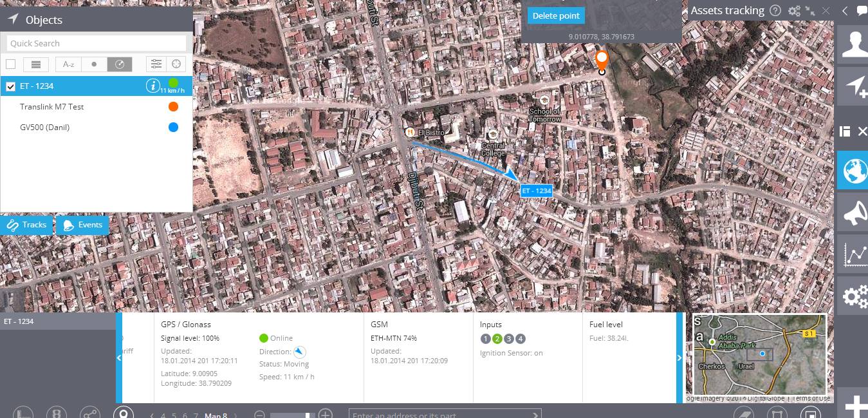This screenshot has width=868, height=418.
Task: Switch object list to grouped view icon
Action: point(36,64)
